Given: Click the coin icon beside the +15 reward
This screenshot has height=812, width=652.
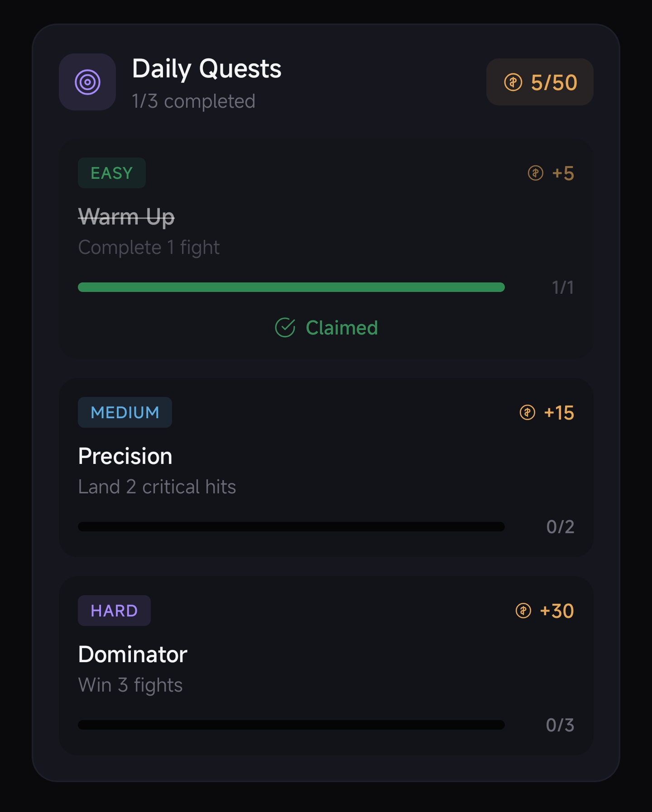Looking at the screenshot, I should [527, 412].
